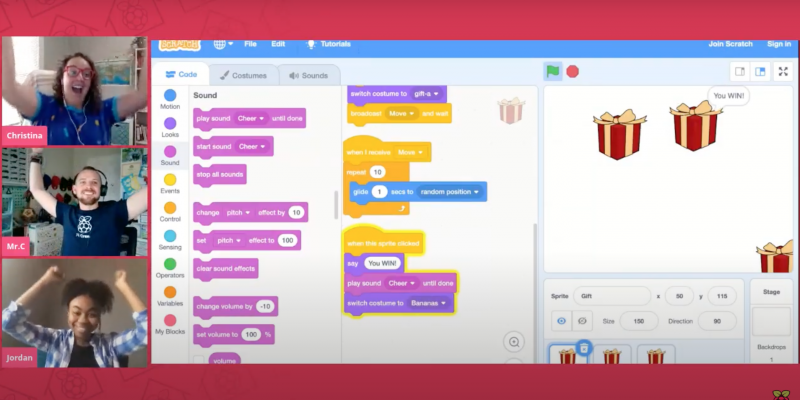Select the Operators block category
The height and width of the screenshot is (400, 800).
coord(170,268)
